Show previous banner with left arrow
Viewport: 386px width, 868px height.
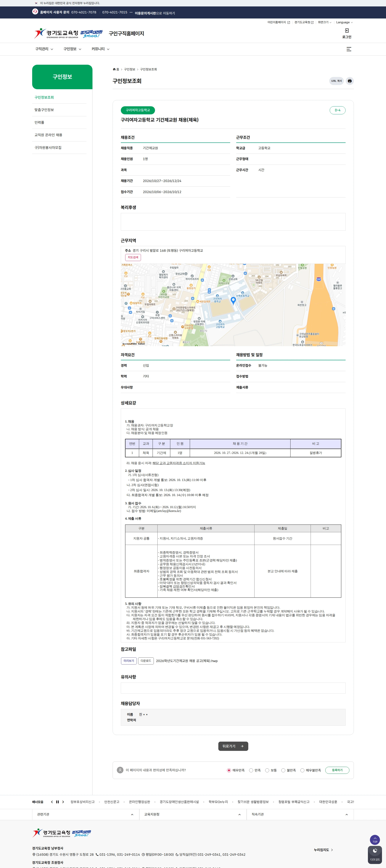[x=52, y=802]
